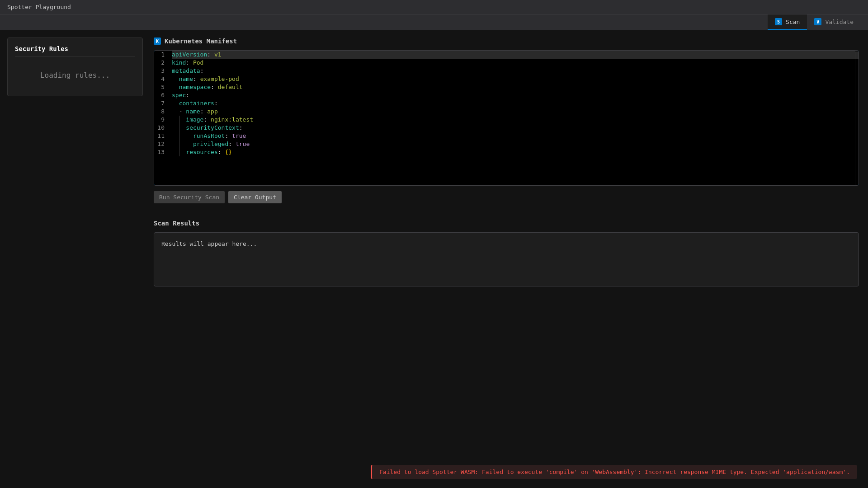Viewport: 868px width, 488px height.
Task: Click the resources: {} line
Action: [209, 152]
